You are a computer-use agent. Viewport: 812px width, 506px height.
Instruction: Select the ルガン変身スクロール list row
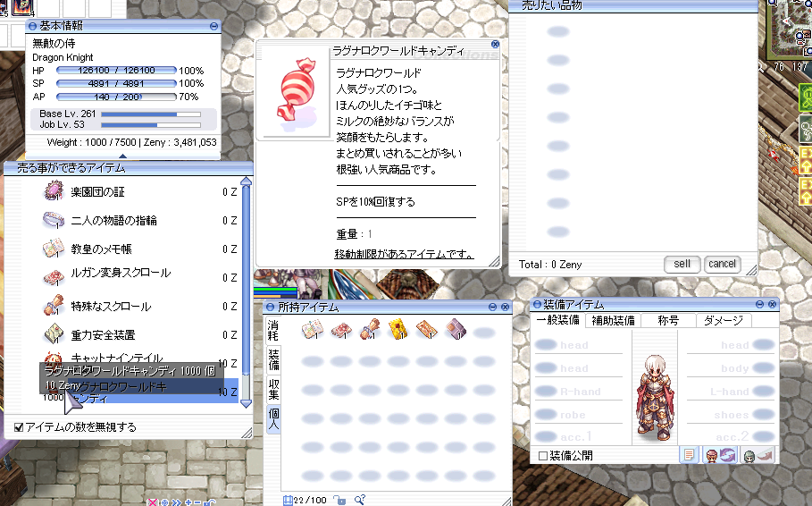tap(134, 276)
